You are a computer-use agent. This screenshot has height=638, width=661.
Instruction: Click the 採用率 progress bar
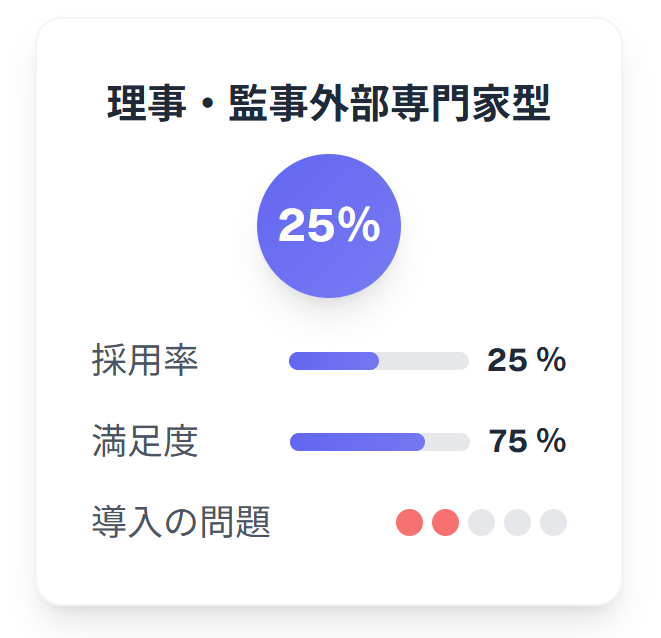point(379,361)
